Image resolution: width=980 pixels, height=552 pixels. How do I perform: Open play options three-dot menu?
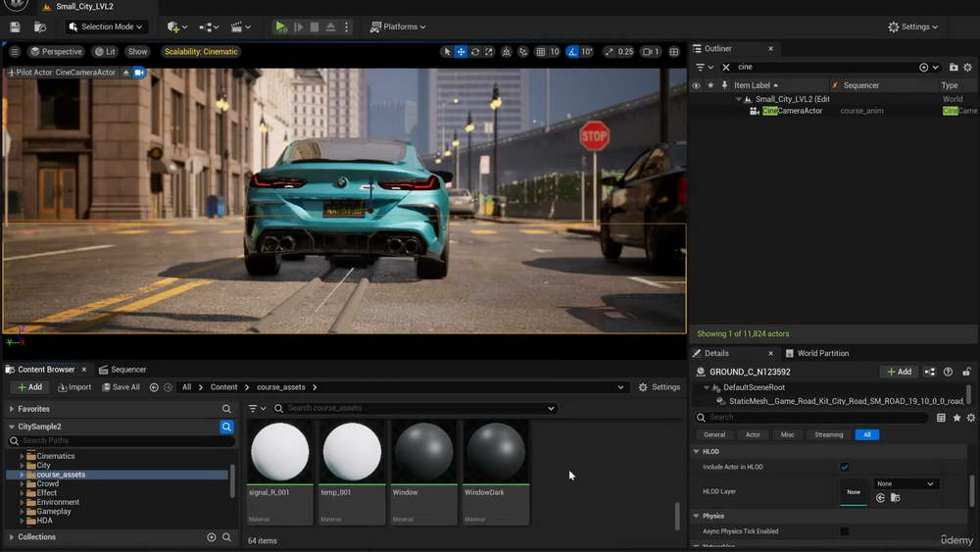pos(346,26)
